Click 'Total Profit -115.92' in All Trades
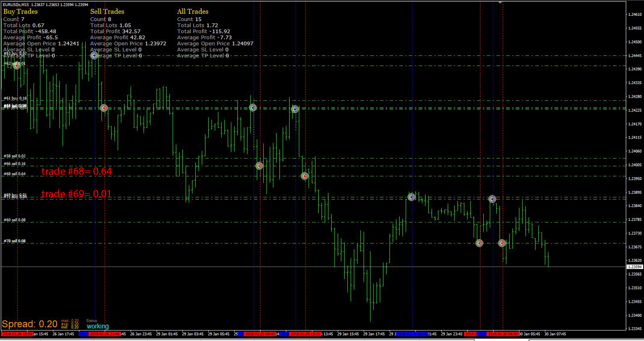 point(203,31)
